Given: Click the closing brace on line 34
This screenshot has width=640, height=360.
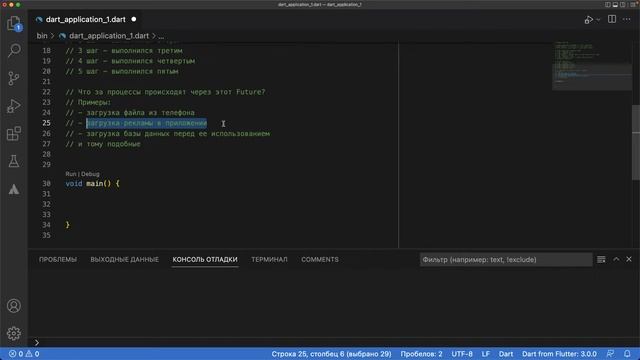Looking at the screenshot, I should 68,225.
